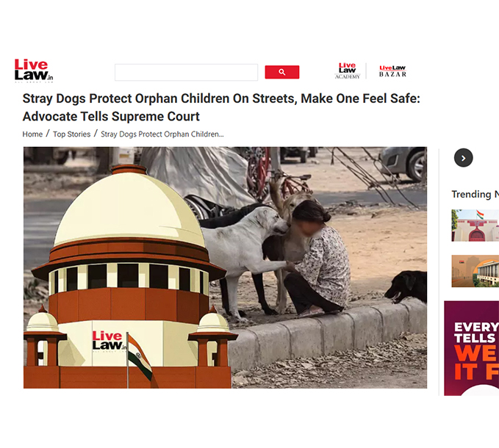This screenshot has width=499, height=448.
Task: Go to the Home breadcrumb link
Action: point(32,134)
